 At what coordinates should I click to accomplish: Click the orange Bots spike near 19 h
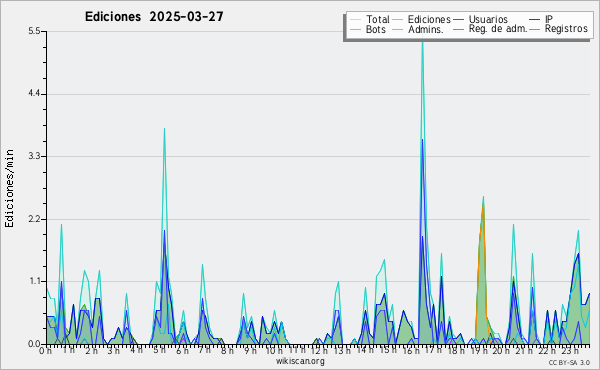(x=483, y=203)
